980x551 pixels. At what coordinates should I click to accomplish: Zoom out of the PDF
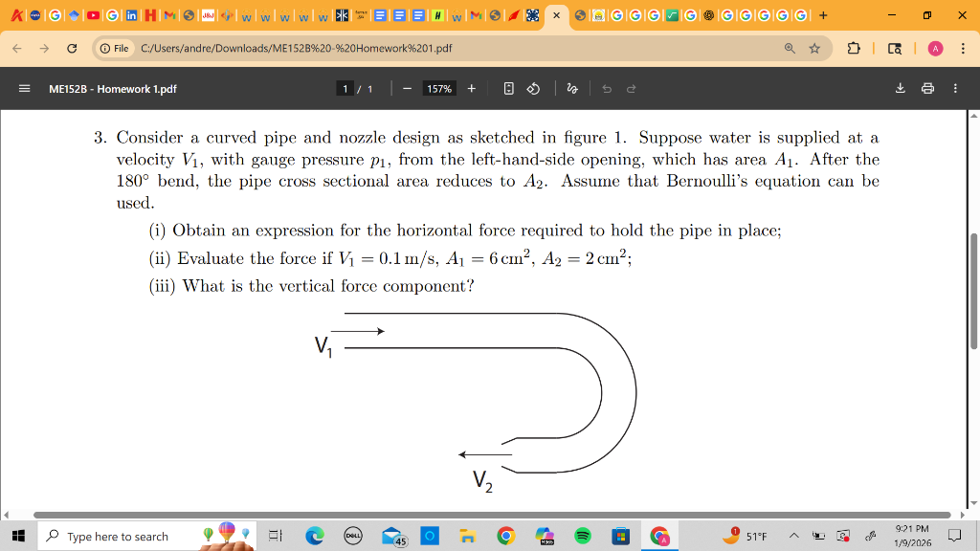click(407, 89)
